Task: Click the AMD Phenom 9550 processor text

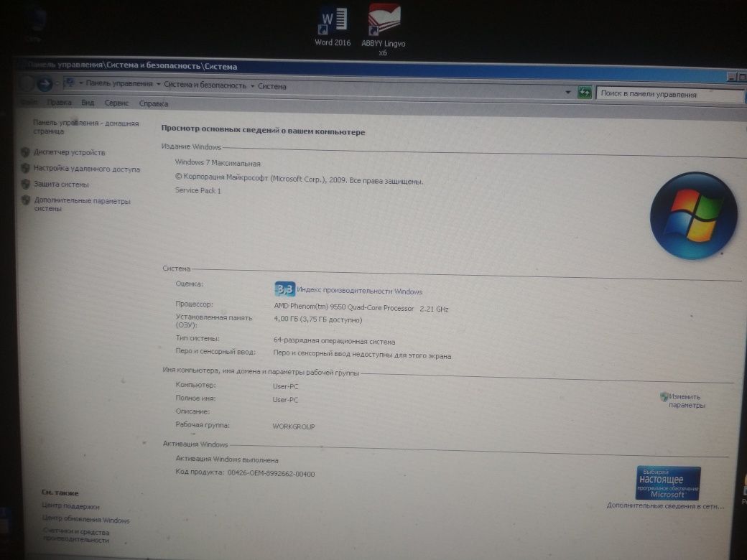Action: tap(361, 308)
